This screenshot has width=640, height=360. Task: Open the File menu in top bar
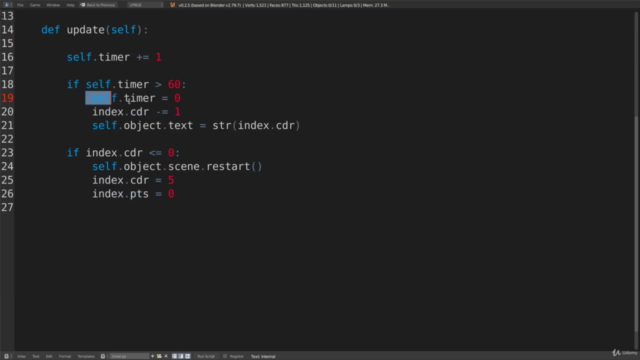point(20,5)
